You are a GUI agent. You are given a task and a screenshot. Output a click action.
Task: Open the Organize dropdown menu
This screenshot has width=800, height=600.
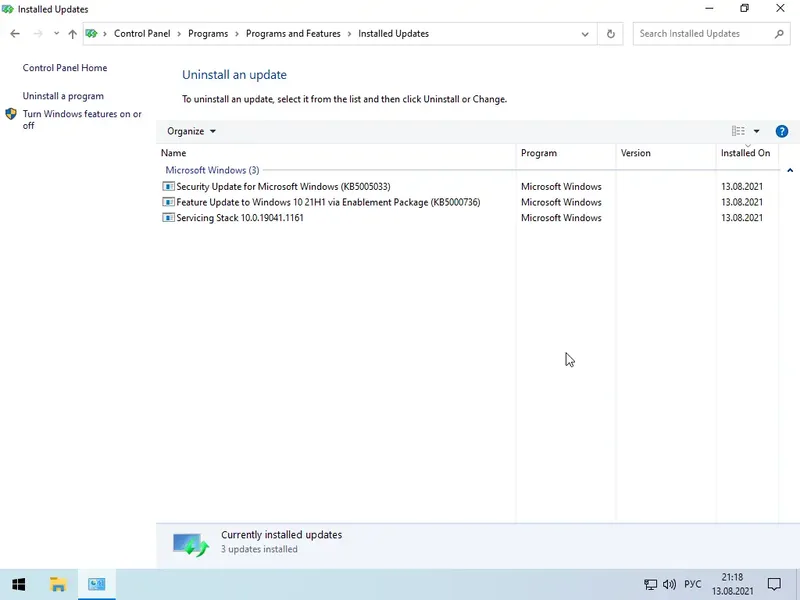pyautogui.click(x=190, y=131)
